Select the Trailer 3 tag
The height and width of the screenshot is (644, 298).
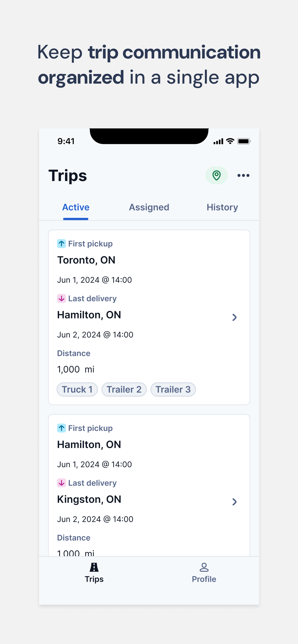click(x=173, y=390)
